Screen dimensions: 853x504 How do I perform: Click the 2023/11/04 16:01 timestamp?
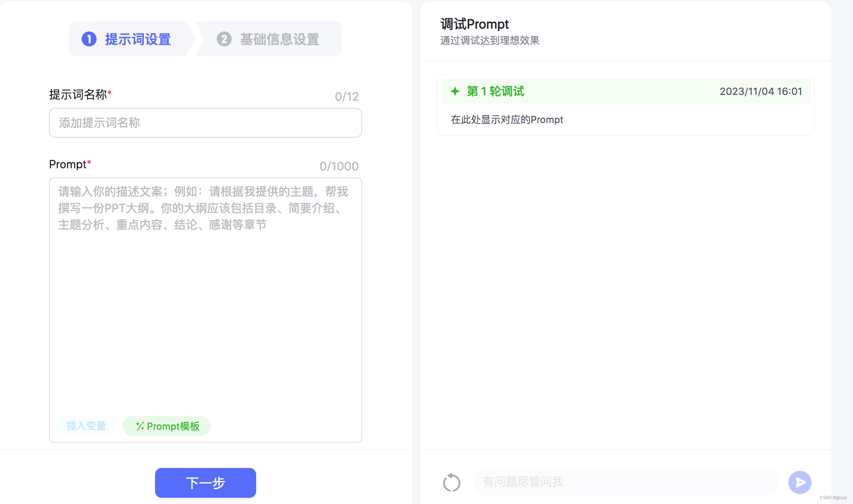(x=761, y=91)
